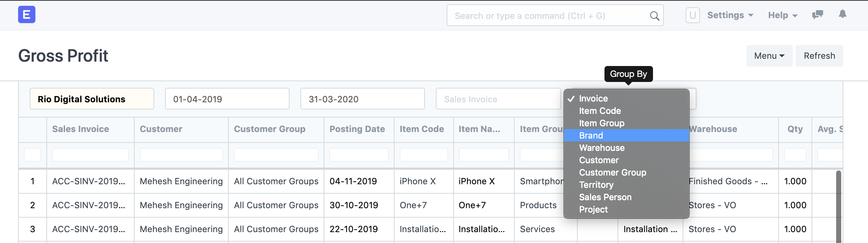
Task: Click the user avatar icon
Action: tap(692, 15)
